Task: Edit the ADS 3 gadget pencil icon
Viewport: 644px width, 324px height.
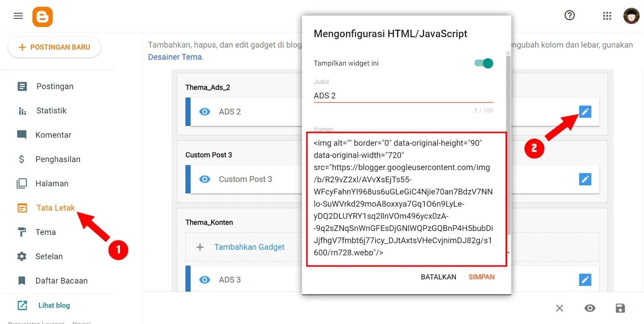Action: tap(585, 280)
